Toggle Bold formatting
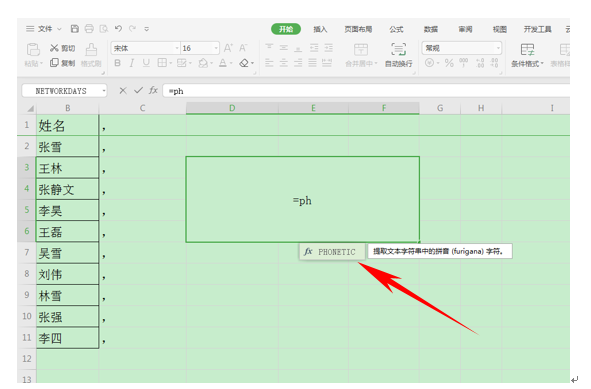 118,63
